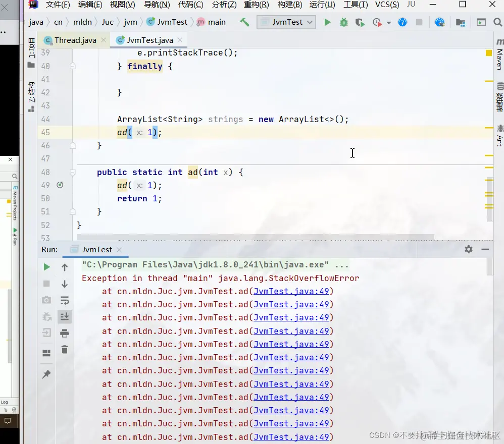The width and height of the screenshot is (504, 444).
Task: Open the 7:结构 tool window
Action: tap(31, 96)
